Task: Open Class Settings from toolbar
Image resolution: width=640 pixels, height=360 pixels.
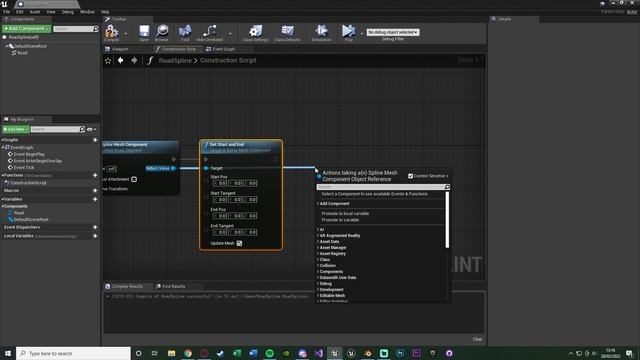Action: [256, 33]
